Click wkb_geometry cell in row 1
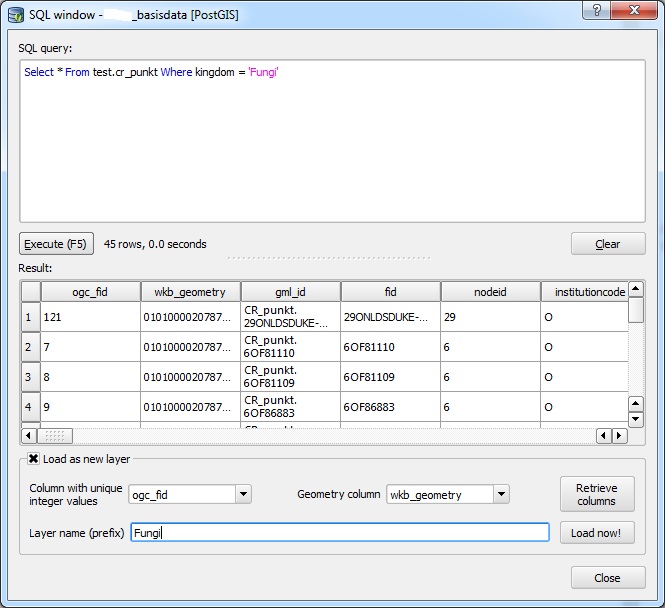Screen dimensions: 665x608 pos(190,317)
